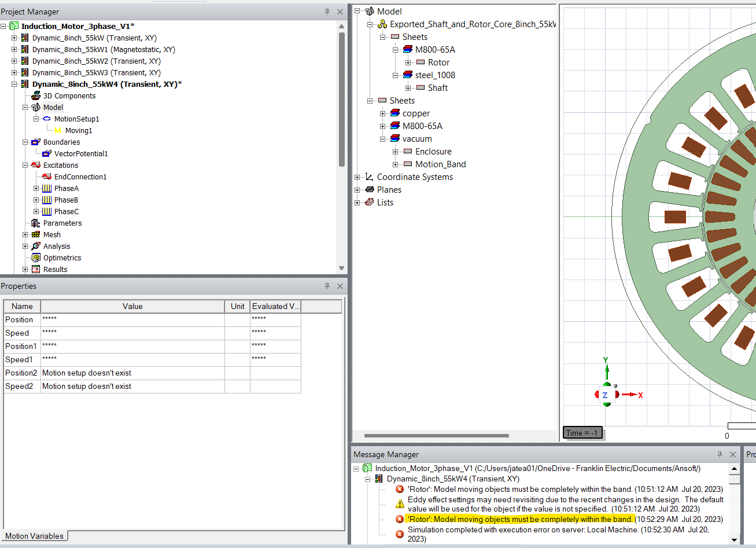Screen dimensions: 756x548
Task: Click the Time = -1 indicator in viewport
Action: coord(582,433)
